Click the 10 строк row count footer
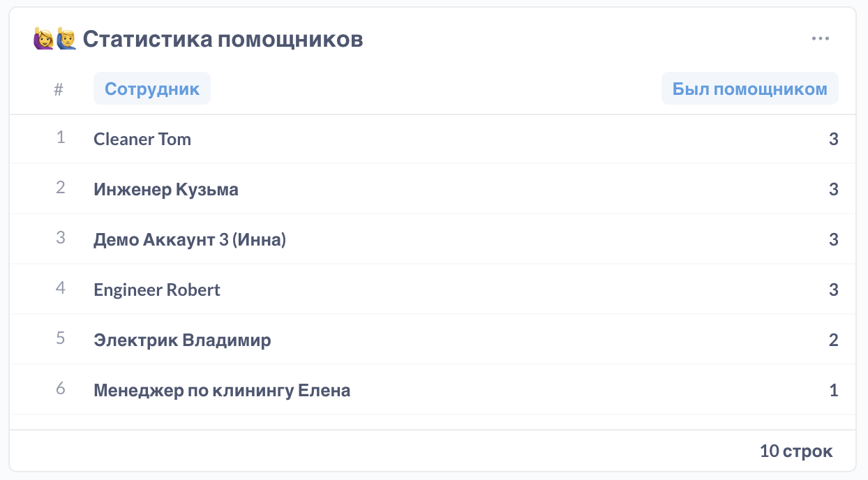The height and width of the screenshot is (480, 868). [x=796, y=451]
